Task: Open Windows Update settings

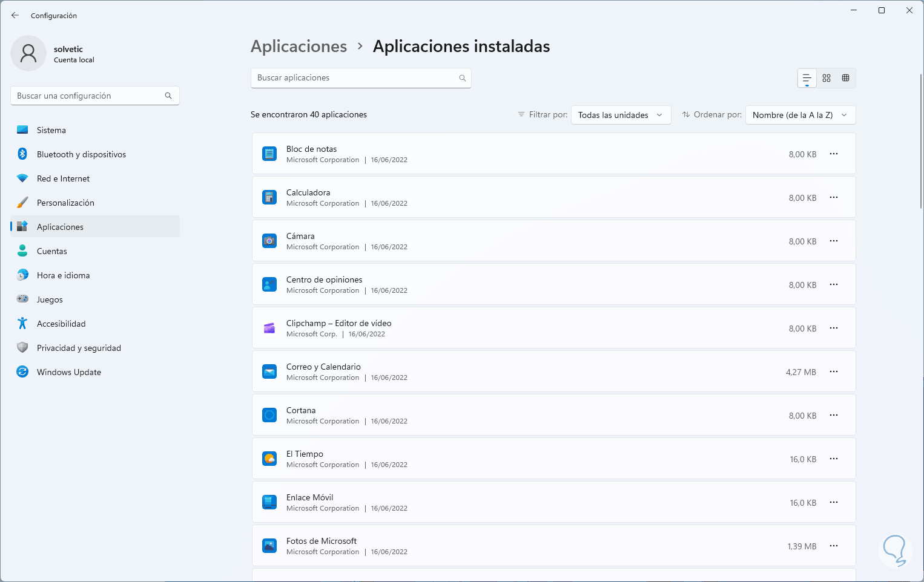Action: tap(95, 372)
